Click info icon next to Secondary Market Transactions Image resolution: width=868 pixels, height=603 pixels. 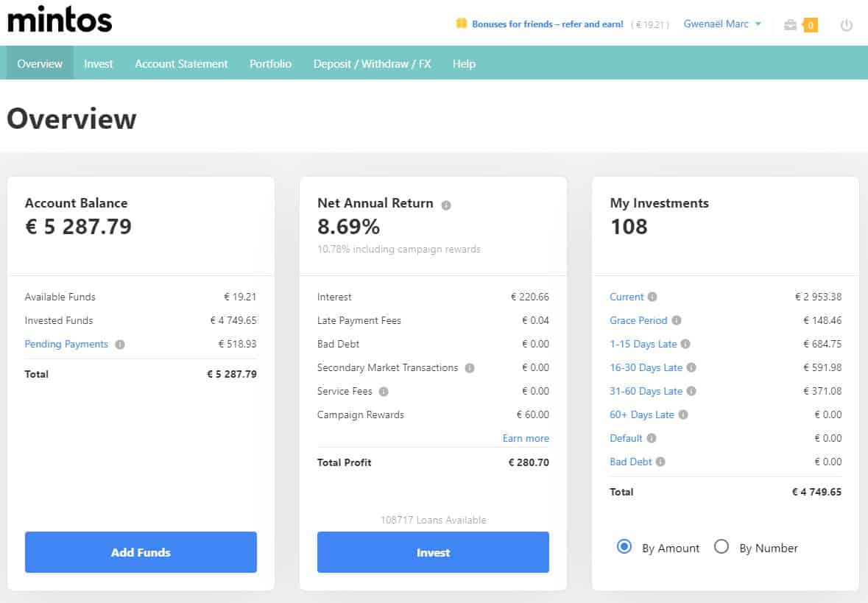[470, 368]
